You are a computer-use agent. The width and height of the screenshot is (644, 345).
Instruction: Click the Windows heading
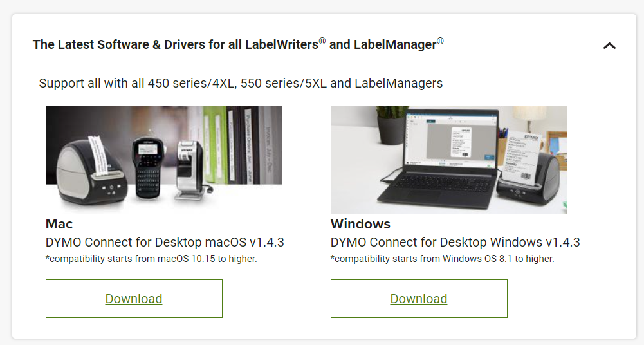[x=360, y=224]
